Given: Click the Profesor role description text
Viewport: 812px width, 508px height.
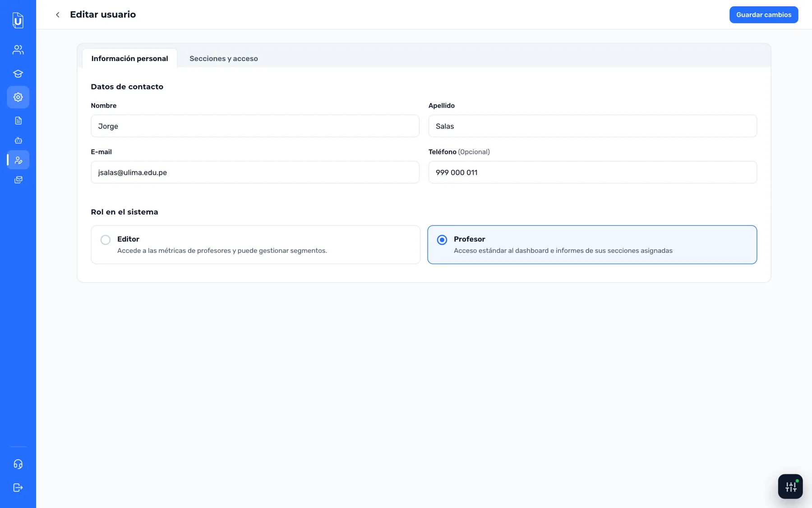Looking at the screenshot, I should (563, 251).
